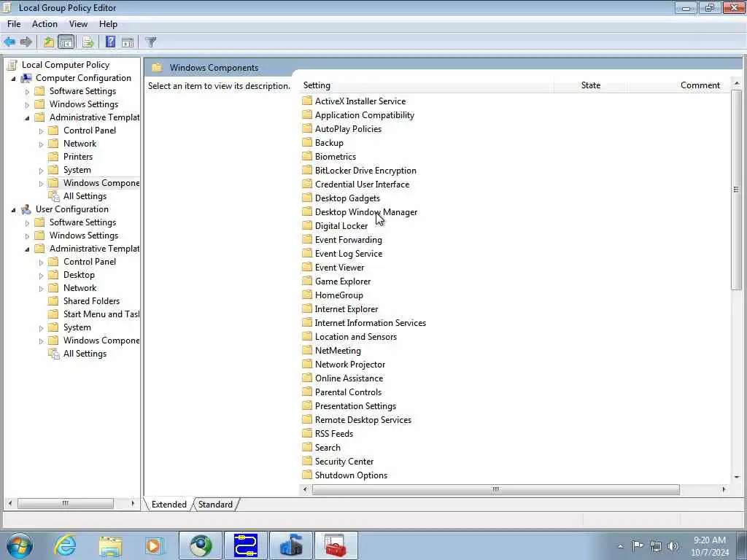Screen dimensions: 747x560
Task: Show hidden tray icons arrow
Action: click(x=620, y=547)
